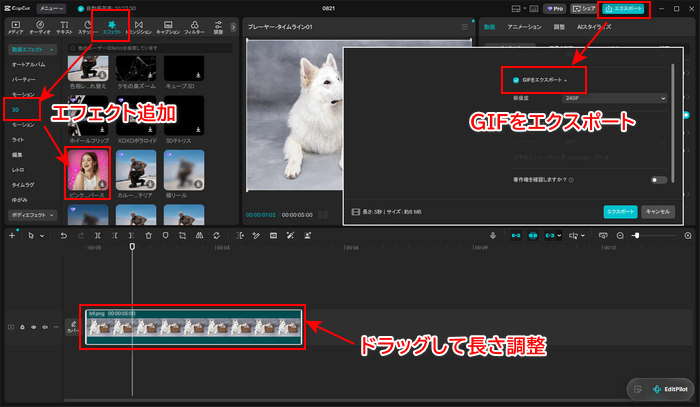Split the clip at the playhead
This screenshot has height=407, width=700.
pos(98,236)
